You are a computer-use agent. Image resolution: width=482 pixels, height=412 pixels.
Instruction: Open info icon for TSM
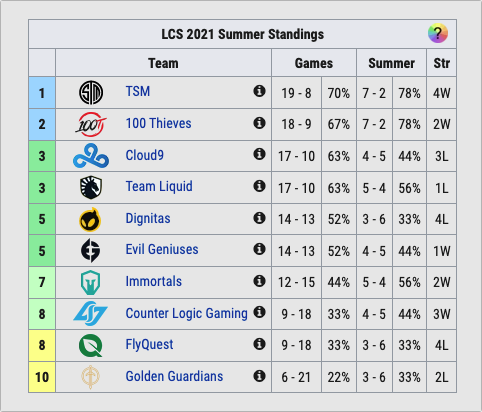(x=259, y=91)
